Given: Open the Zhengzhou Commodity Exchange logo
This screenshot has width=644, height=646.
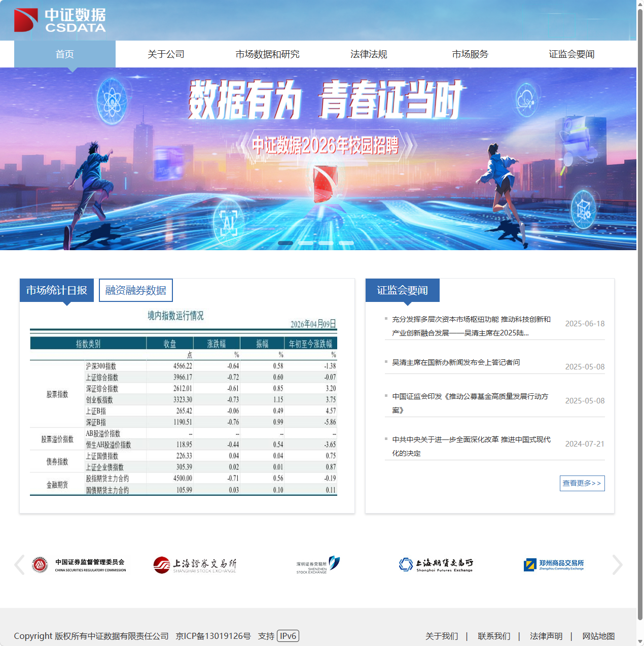Looking at the screenshot, I should point(554,564).
